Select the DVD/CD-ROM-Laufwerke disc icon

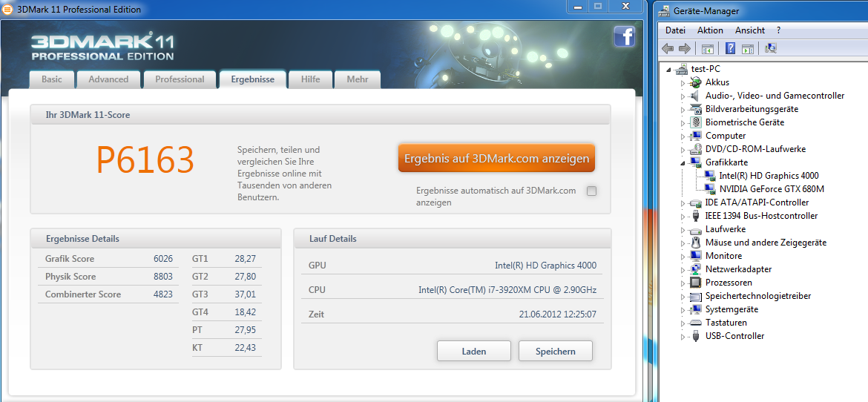point(696,149)
